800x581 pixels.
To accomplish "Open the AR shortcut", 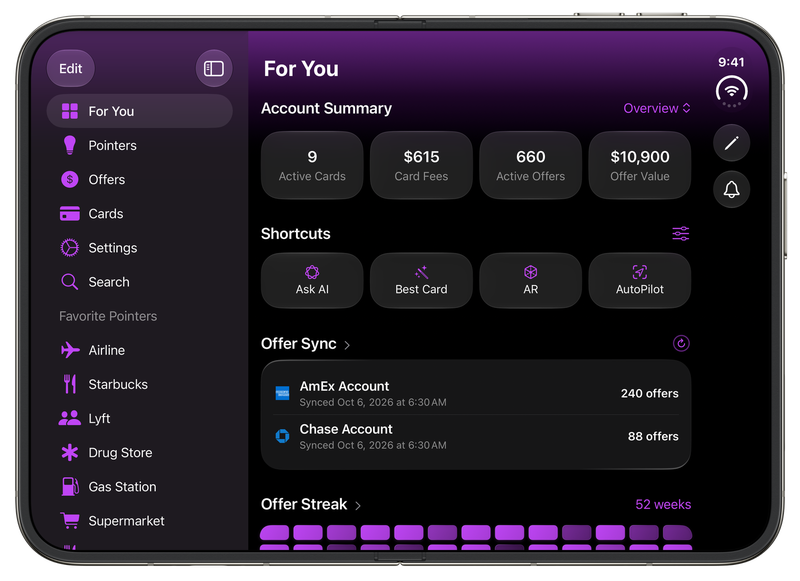I will 531,281.
